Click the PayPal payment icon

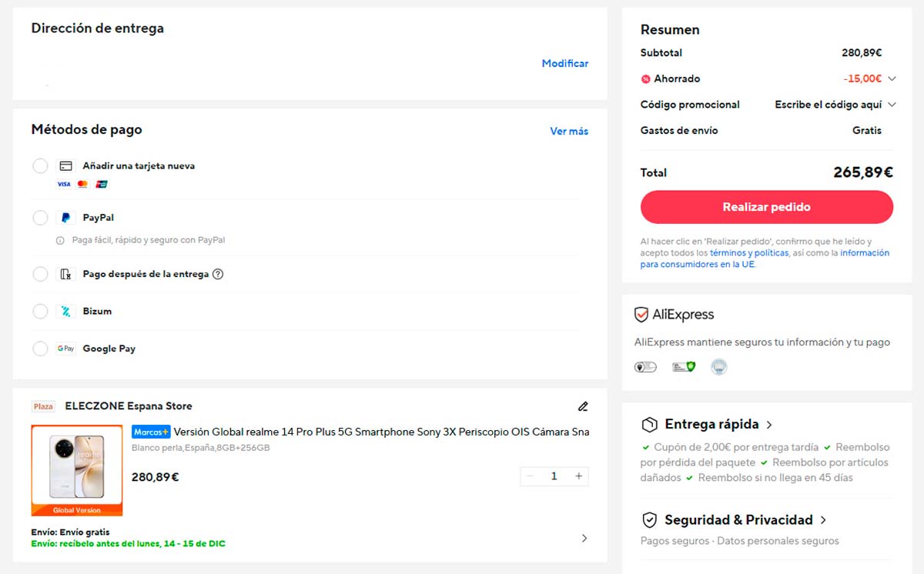coord(65,217)
